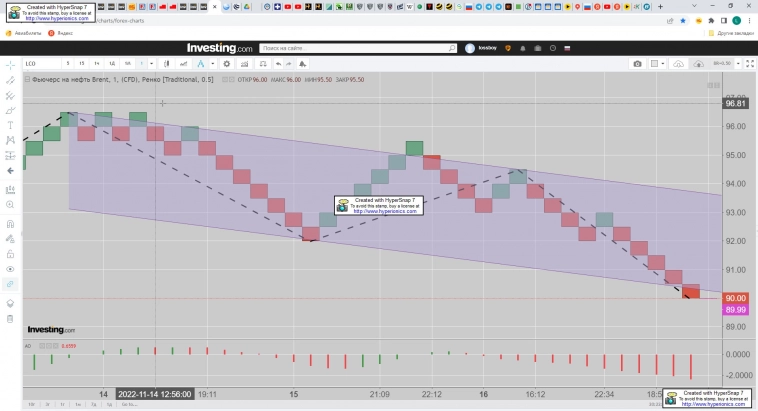Switch to the 15 minute interval
The image size is (758, 411).
click(x=82, y=64)
